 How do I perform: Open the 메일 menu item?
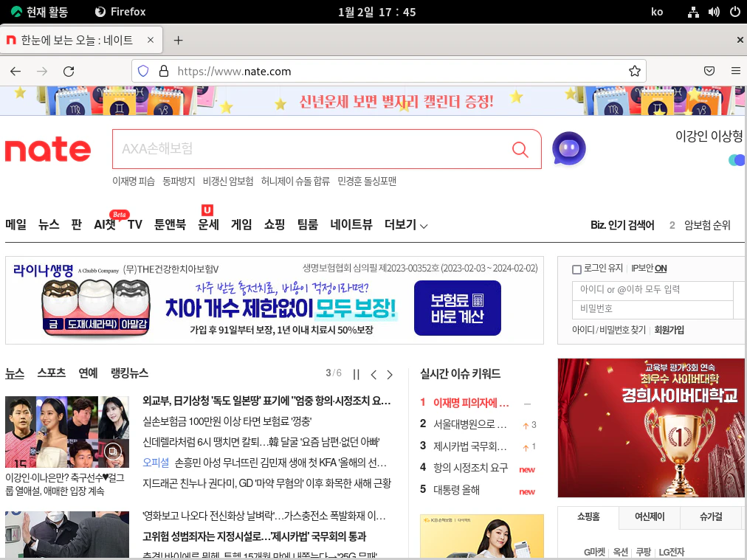pos(16,225)
